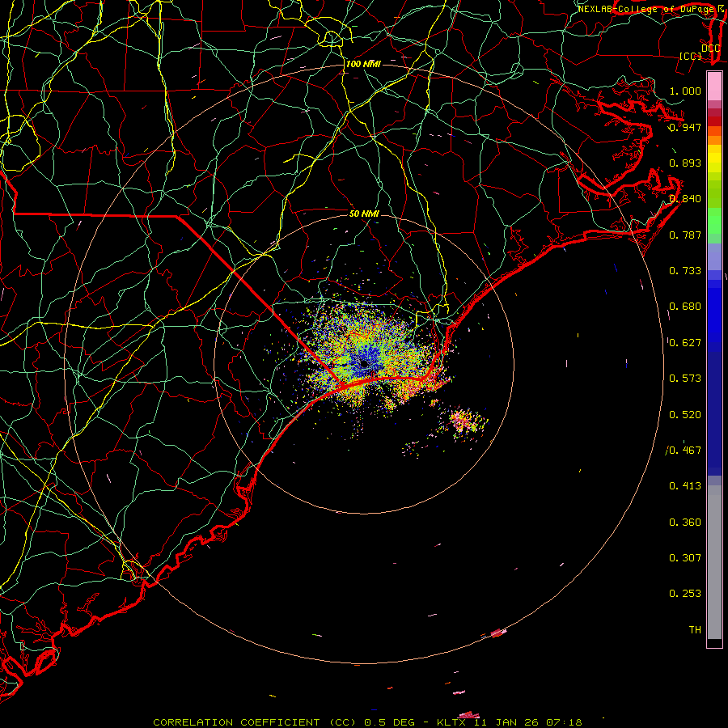Click the 50 NMI range ring label
728x728 pixels.
point(365,214)
